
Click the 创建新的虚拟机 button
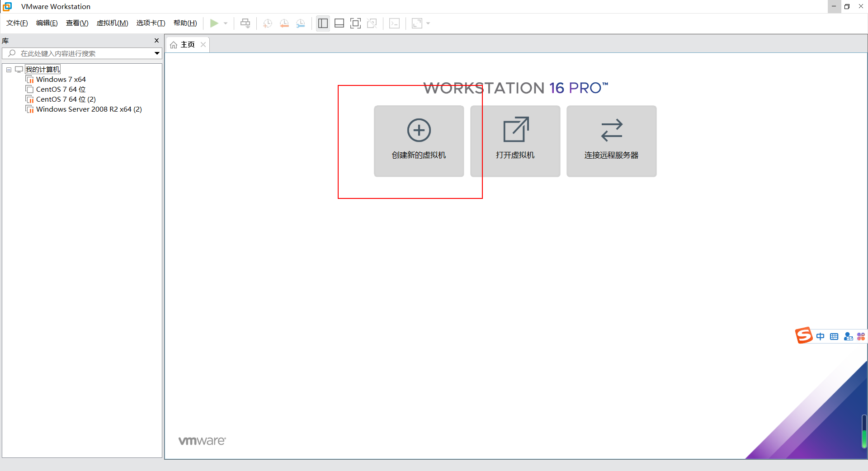[x=419, y=141]
